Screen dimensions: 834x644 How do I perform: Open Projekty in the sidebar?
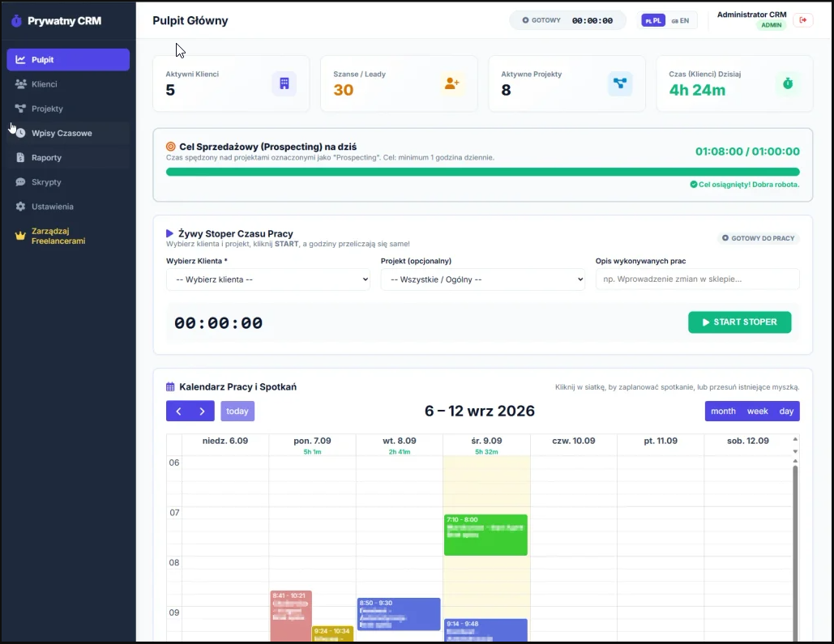point(68,109)
